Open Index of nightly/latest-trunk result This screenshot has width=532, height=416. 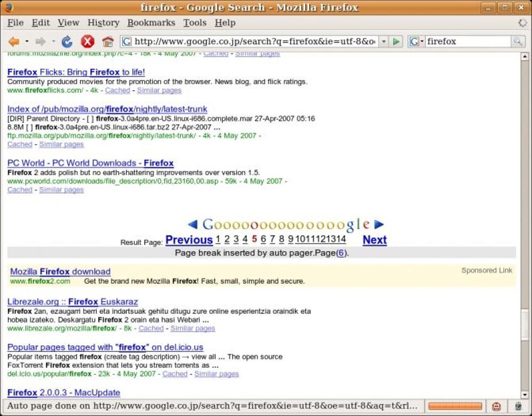click(x=107, y=109)
